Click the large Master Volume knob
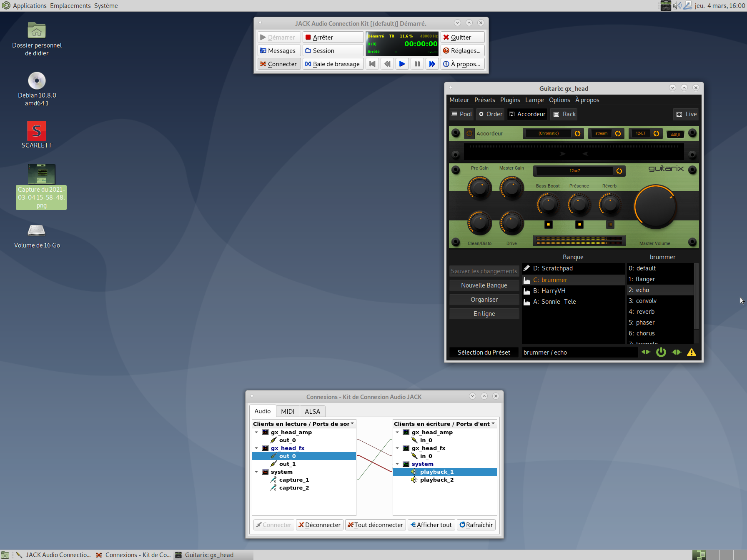 coord(655,207)
